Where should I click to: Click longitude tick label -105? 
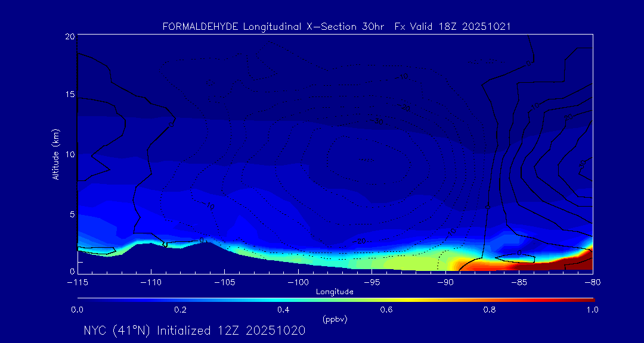tap(224, 283)
